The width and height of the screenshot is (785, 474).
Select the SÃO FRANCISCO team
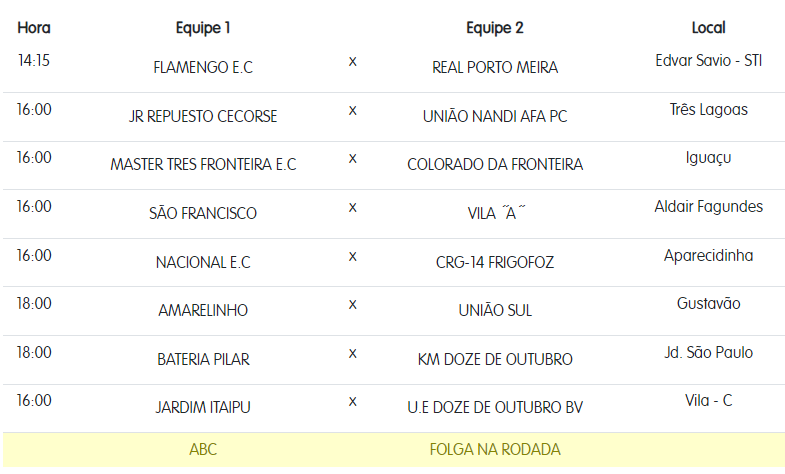[203, 213]
